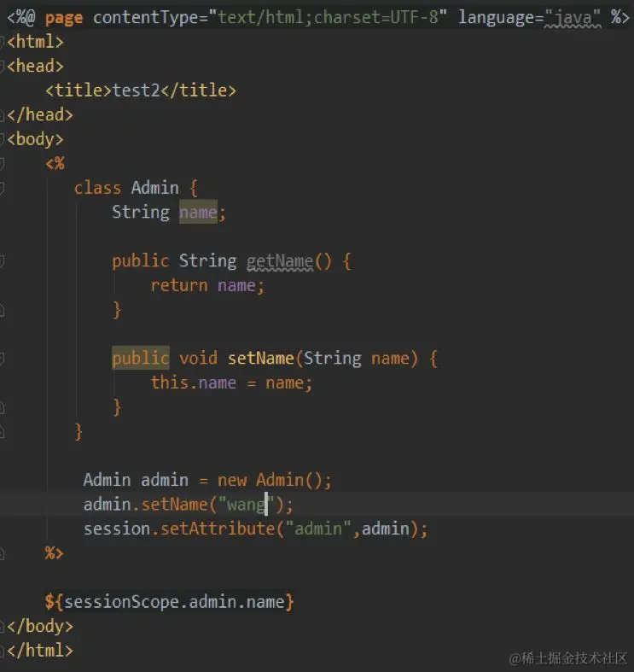Click the "wang" string literal
Viewport: 634px width, 672px height.
246,505
